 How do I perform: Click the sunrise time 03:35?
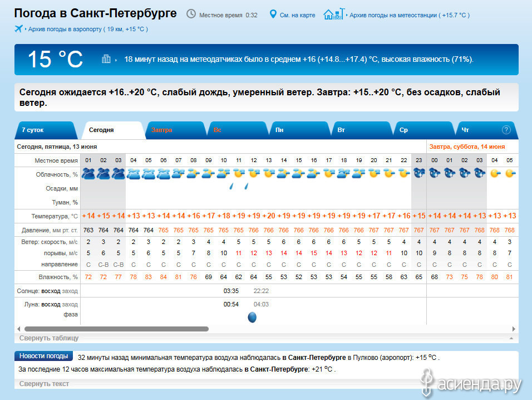231,291
